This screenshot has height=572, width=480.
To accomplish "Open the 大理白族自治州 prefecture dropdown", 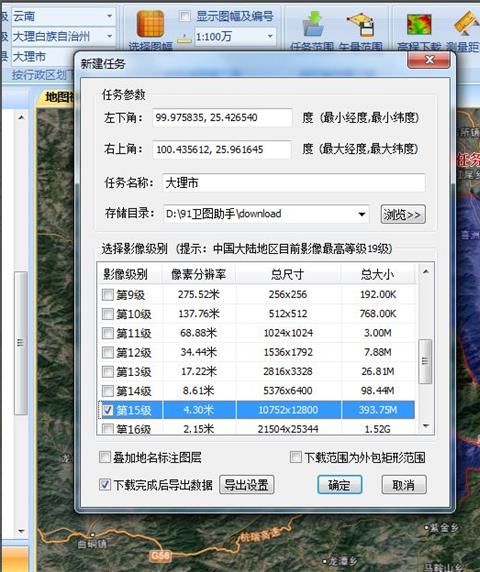I will point(109,36).
